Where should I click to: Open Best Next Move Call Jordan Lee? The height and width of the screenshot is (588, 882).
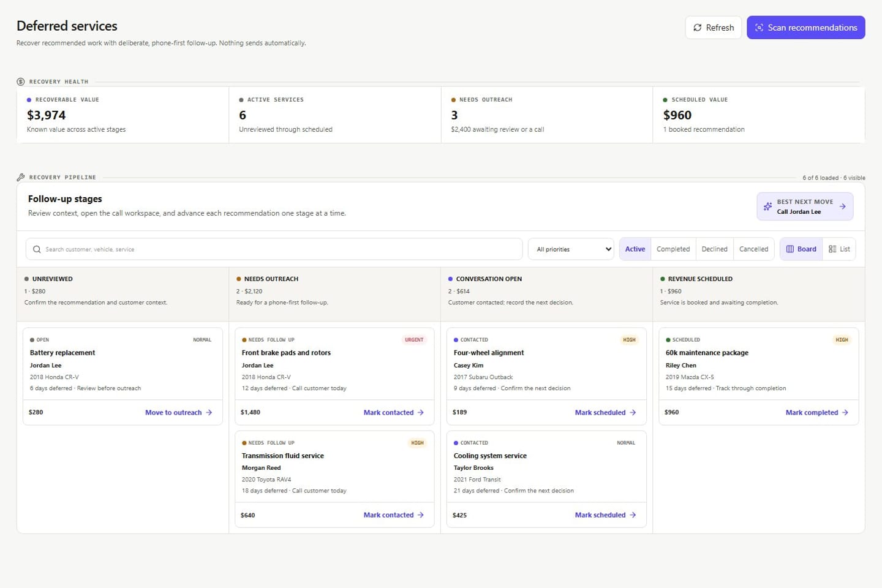[805, 206]
